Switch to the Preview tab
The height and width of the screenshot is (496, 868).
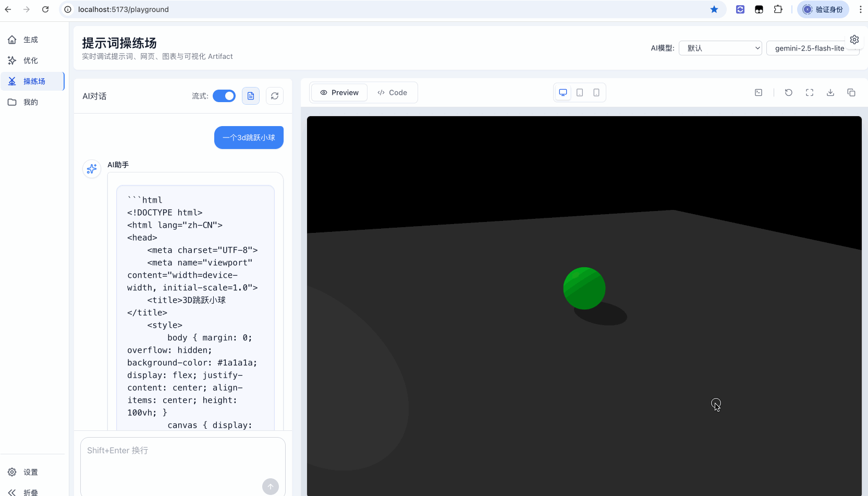click(x=339, y=93)
